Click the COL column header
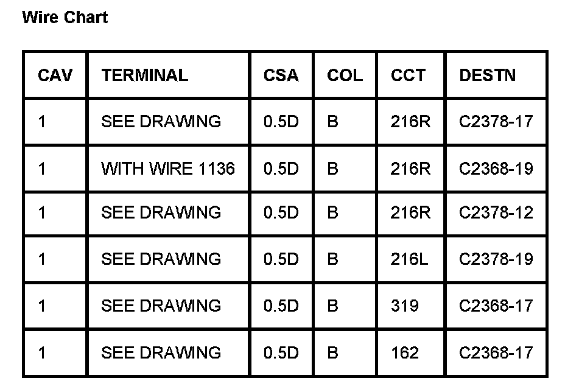565x392 pixels. 345,75
